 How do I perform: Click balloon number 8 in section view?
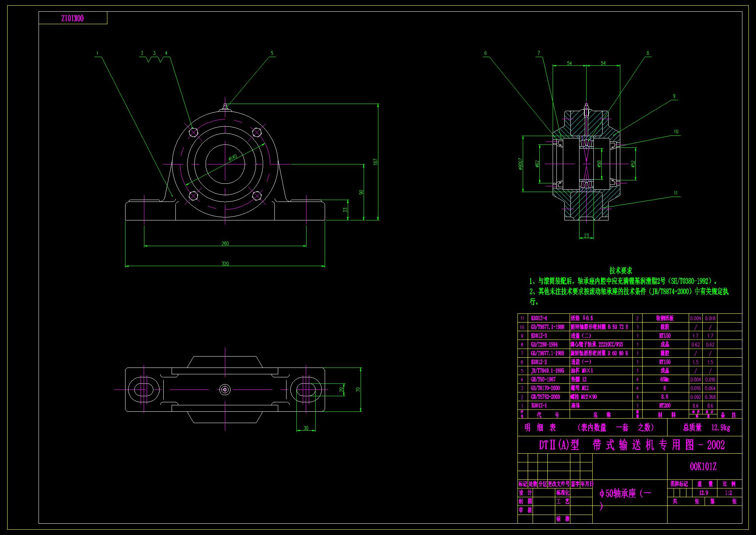point(648,53)
